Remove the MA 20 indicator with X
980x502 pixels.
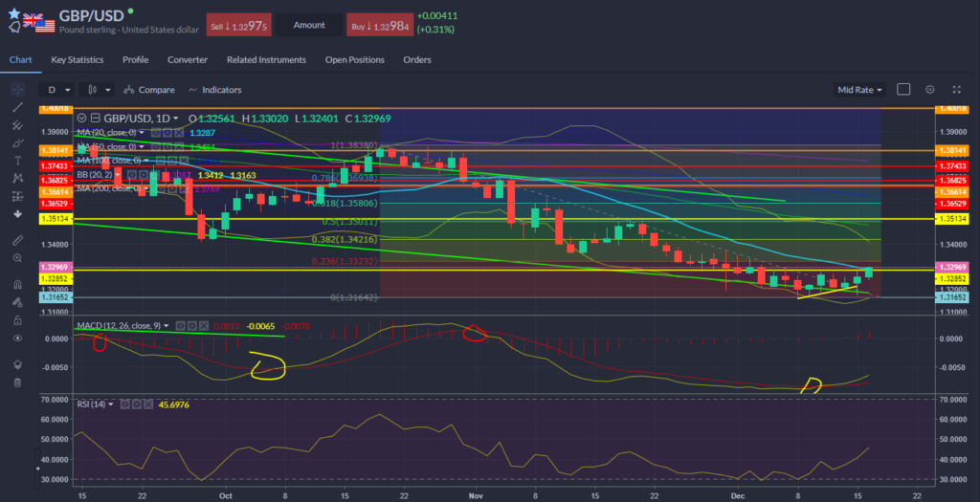178,133
